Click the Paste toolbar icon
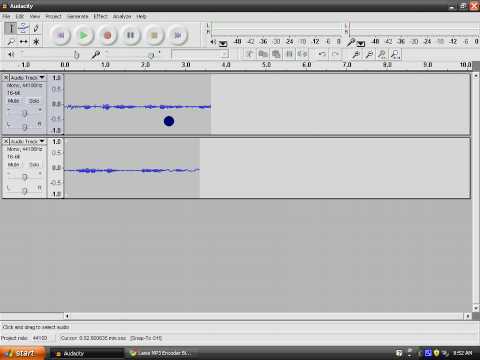Screen dimensions: 480x360 tap(276, 54)
